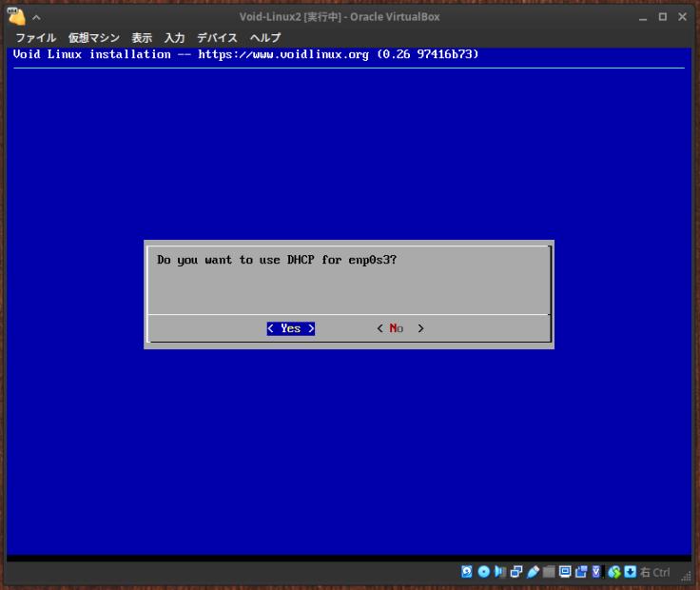Open the 表示 menu

pyautogui.click(x=142, y=38)
